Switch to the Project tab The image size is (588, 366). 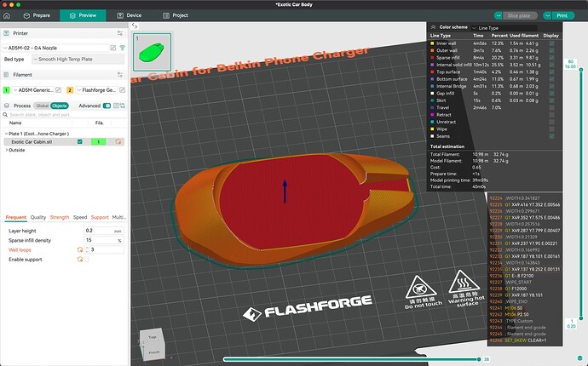pos(176,15)
